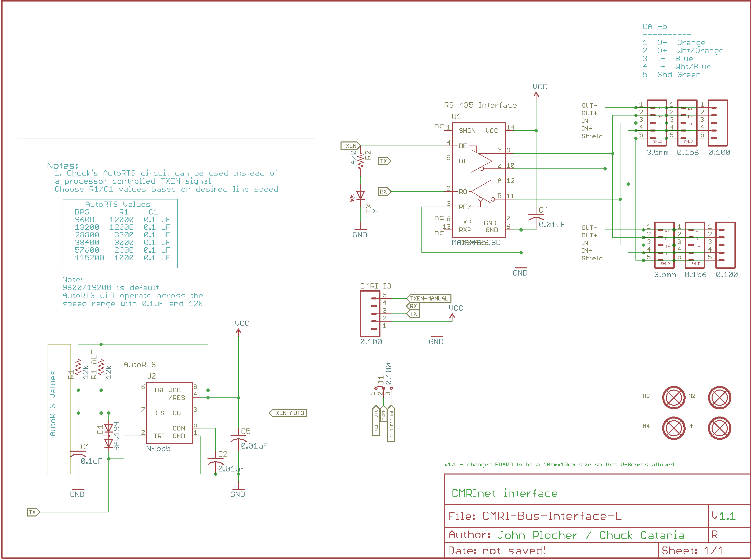Select the upper 3.5mm connector
The height and width of the screenshot is (560, 751).
point(656,123)
